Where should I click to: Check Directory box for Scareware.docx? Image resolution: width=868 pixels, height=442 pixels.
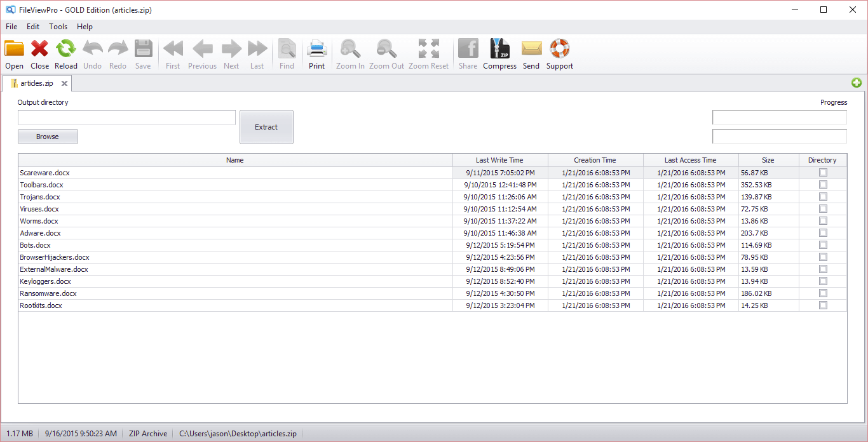click(x=824, y=173)
